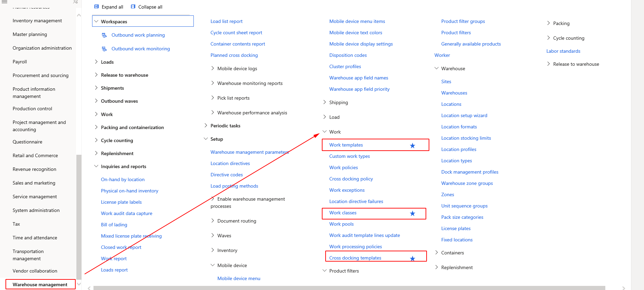Open the Location directives page
644x290 pixels.
click(230, 163)
